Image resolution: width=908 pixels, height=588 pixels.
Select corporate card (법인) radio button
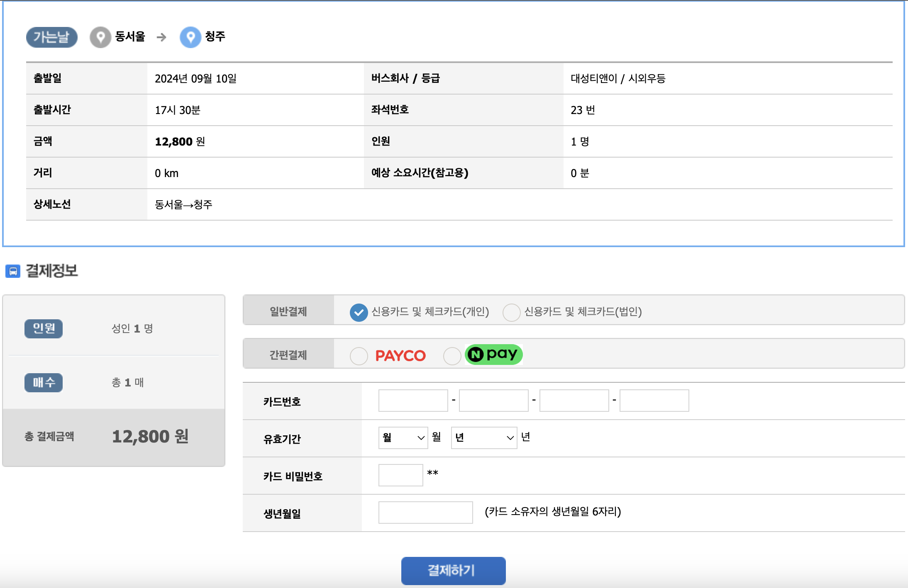pyautogui.click(x=511, y=312)
